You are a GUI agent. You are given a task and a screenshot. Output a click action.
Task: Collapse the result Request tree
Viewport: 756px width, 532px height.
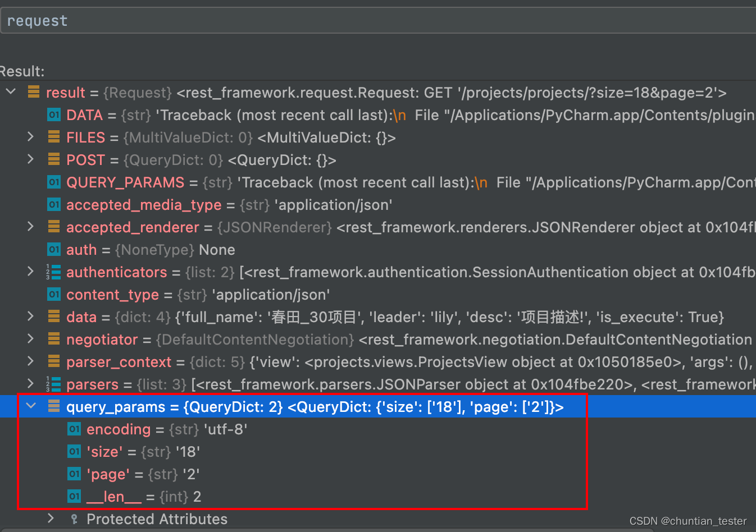[x=10, y=92]
